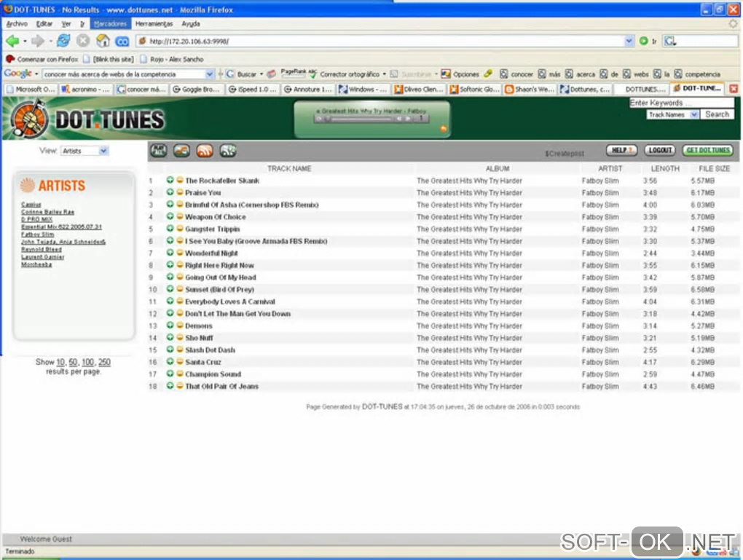Screen dimensions: 743x560
Task: Open the Google toolbar search box dropdown
Action: pyautogui.click(x=210, y=74)
